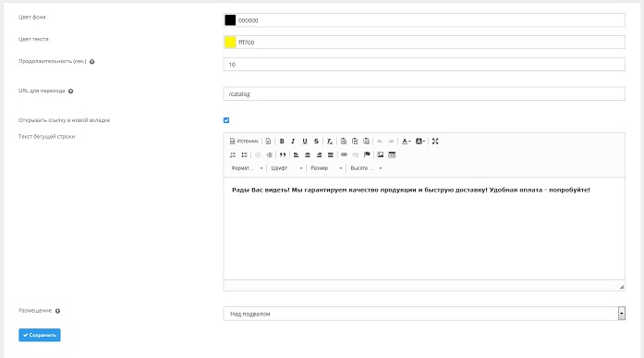Insert a blockquote in the editor
The width and height of the screenshot is (644, 358).
[283, 155]
